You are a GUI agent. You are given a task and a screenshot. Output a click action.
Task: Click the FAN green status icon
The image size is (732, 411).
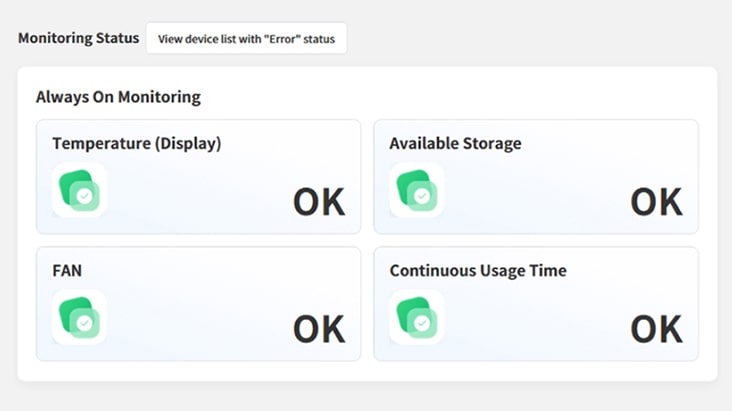79,317
